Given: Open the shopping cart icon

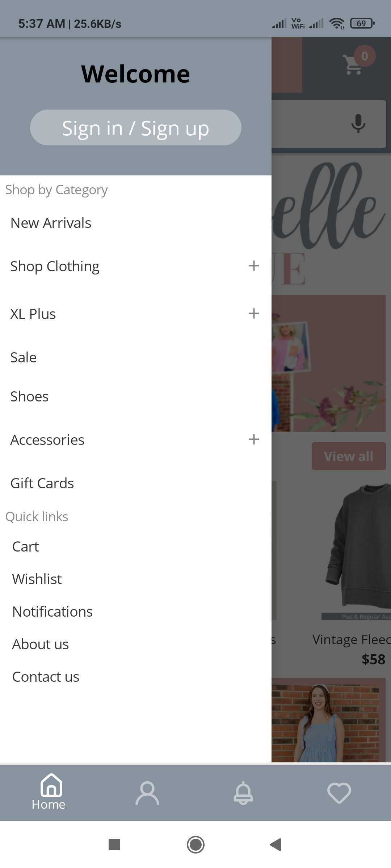Looking at the screenshot, I should pos(353,64).
